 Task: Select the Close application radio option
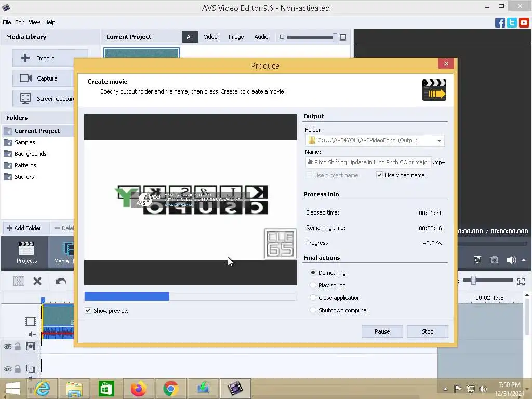pyautogui.click(x=313, y=298)
